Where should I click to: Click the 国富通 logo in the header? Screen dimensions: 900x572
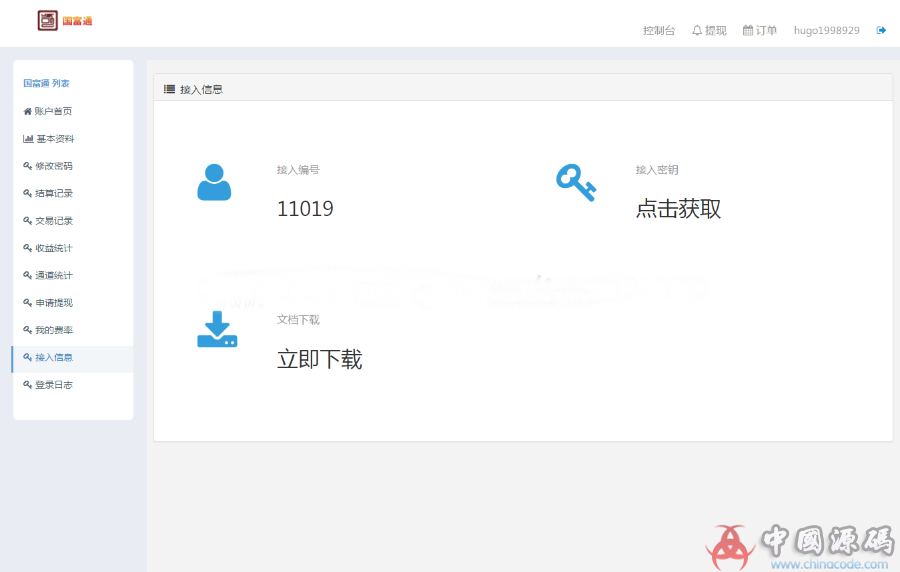coord(65,21)
